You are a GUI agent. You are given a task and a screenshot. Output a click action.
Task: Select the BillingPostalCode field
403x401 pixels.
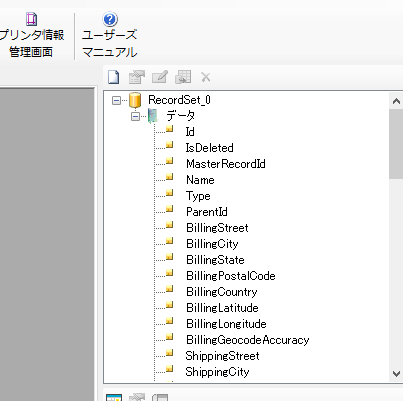(231, 276)
